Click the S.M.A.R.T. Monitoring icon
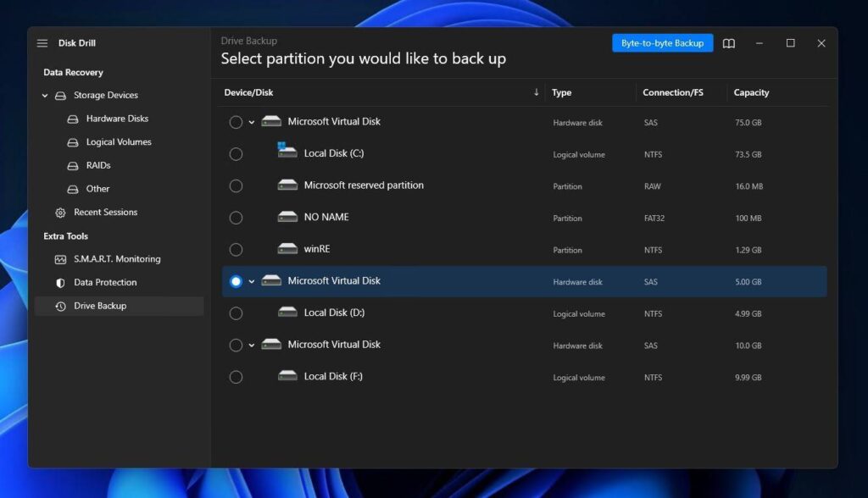This screenshot has height=498, width=868. 59,259
